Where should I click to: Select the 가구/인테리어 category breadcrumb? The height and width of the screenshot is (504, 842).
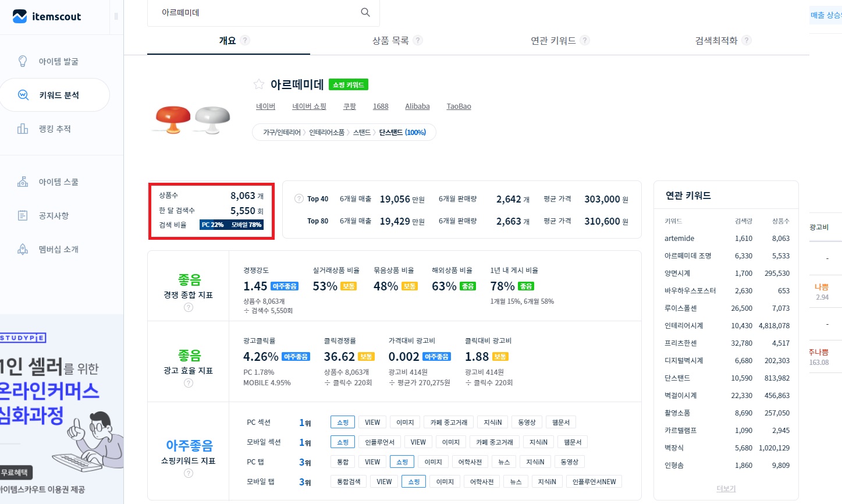[282, 132]
